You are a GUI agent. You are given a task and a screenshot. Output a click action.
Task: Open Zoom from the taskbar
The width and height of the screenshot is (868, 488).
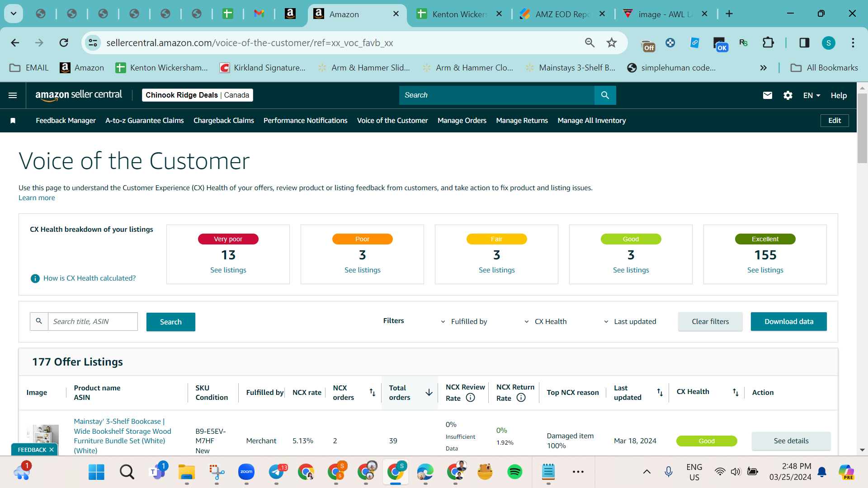246,472
